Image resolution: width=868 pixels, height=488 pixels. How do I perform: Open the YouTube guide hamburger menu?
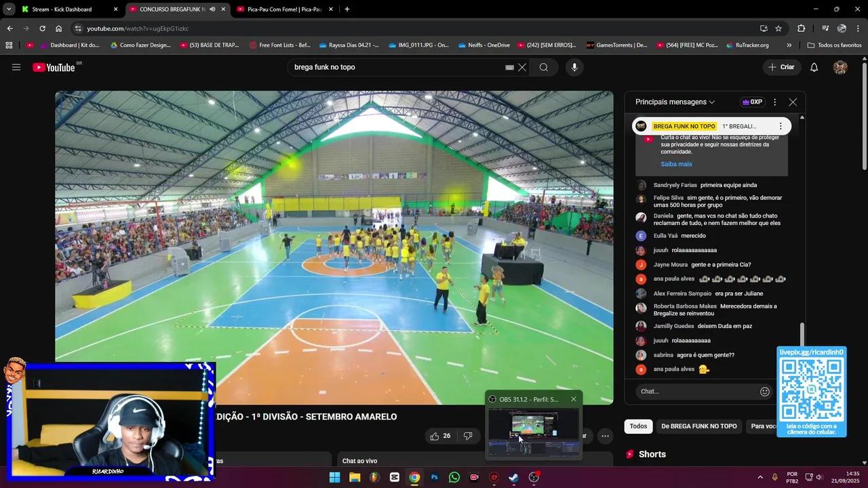[16, 67]
